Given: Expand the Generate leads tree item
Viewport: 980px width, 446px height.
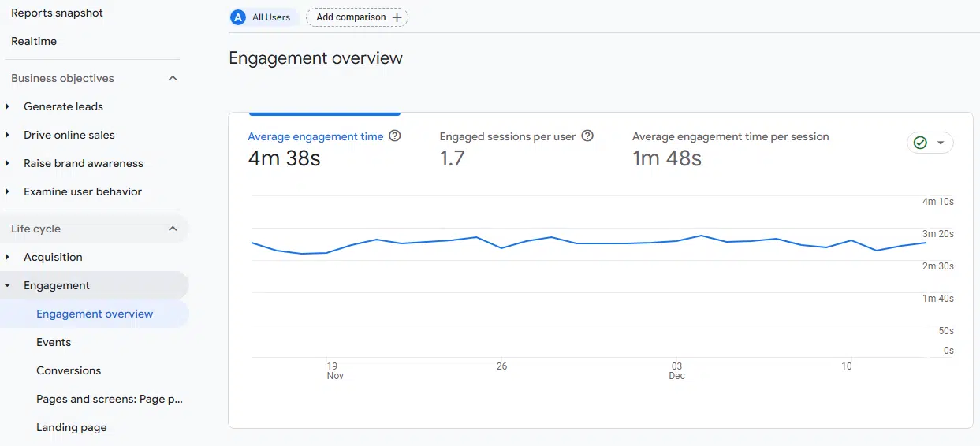Looking at the screenshot, I should click(8, 106).
